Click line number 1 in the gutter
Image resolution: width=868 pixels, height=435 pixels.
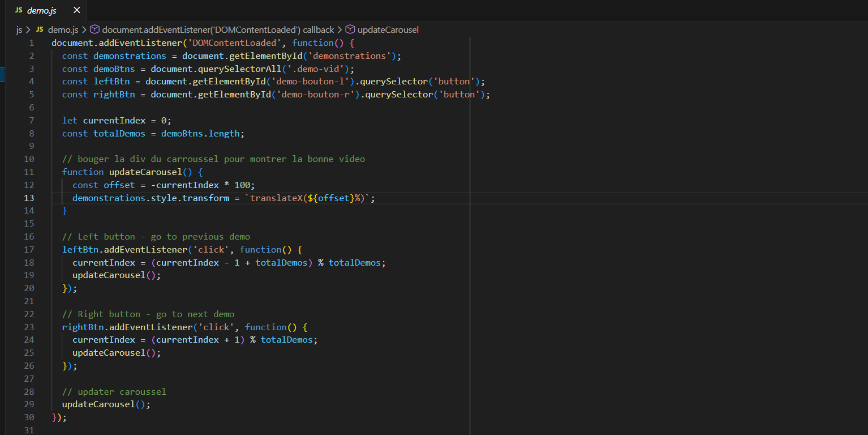[x=32, y=43]
